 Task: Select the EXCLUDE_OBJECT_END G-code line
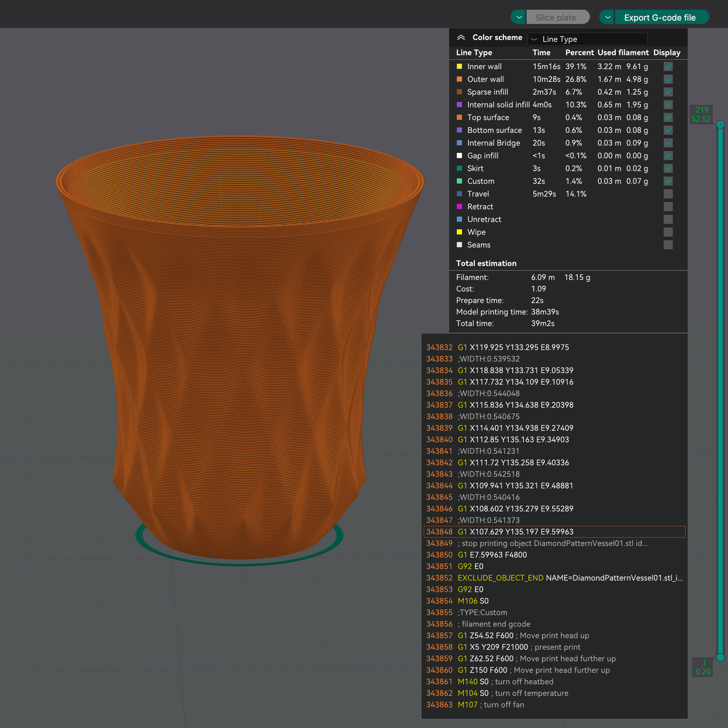554,578
